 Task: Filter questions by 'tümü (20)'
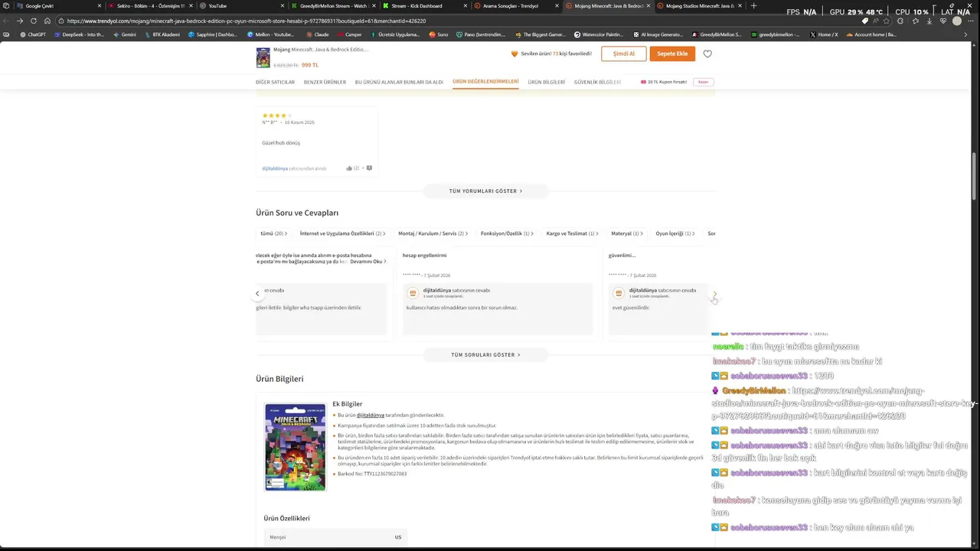coord(273,233)
